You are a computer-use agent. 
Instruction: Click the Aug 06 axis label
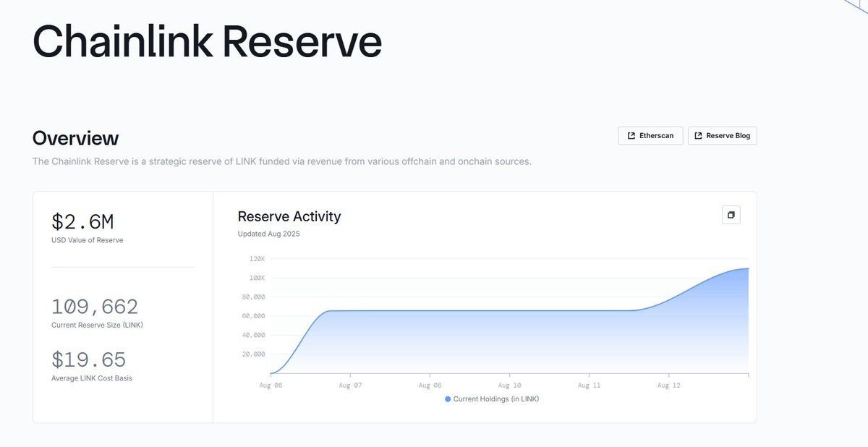(270, 386)
